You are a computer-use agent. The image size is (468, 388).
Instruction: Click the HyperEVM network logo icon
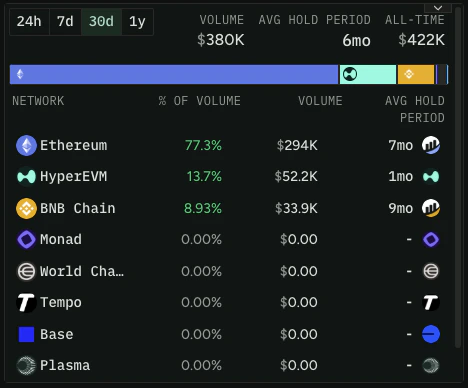pos(26,177)
